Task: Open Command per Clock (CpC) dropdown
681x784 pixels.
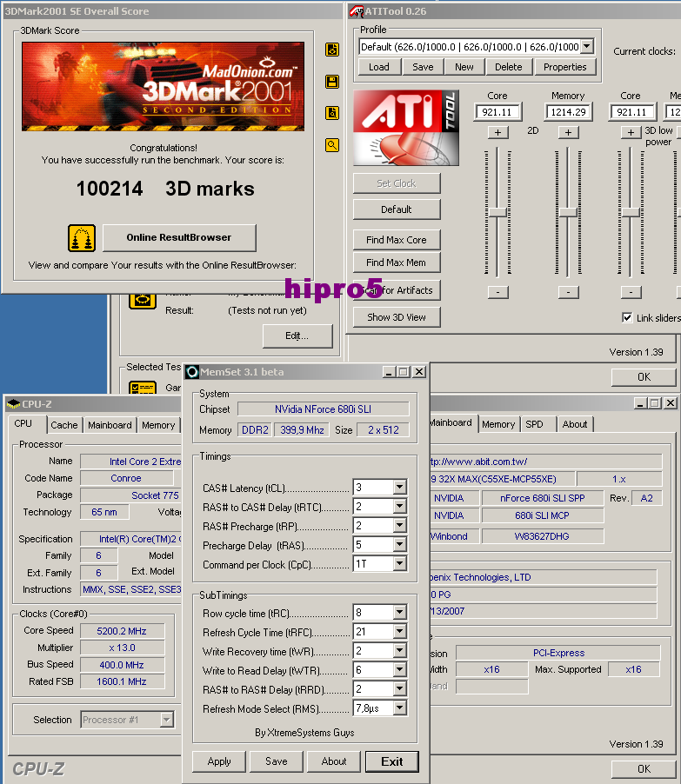Action: coord(399,563)
